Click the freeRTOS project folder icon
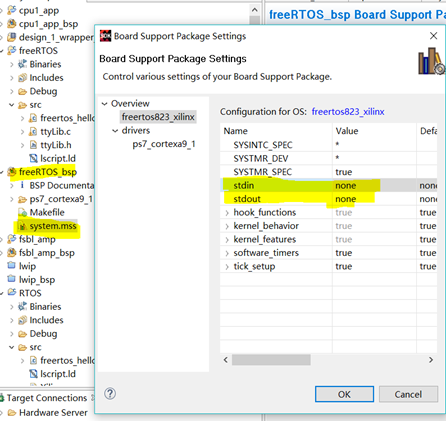The width and height of the screenshot is (446, 421). (12, 50)
